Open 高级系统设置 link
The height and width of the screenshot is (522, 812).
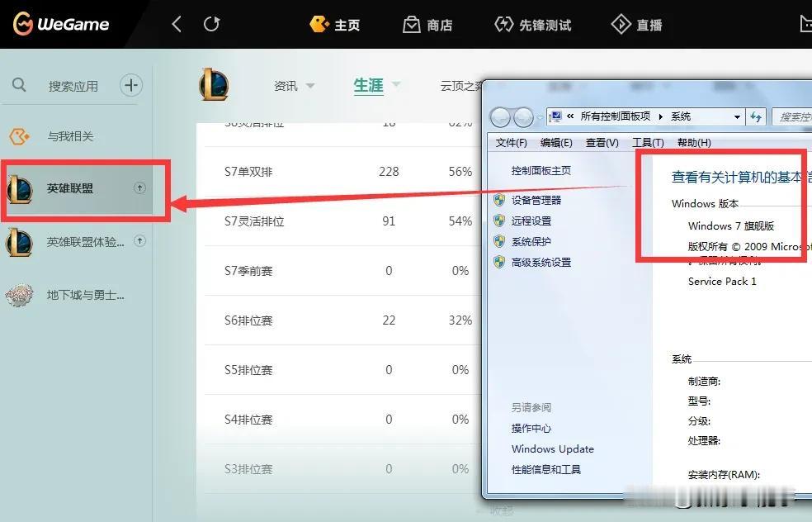[x=541, y=263]
